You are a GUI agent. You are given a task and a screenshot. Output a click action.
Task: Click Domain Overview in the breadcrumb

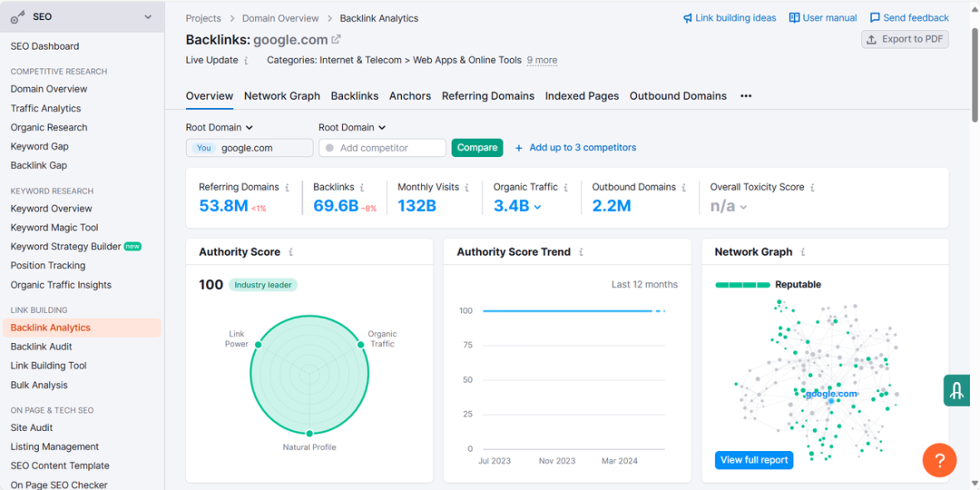280,19
